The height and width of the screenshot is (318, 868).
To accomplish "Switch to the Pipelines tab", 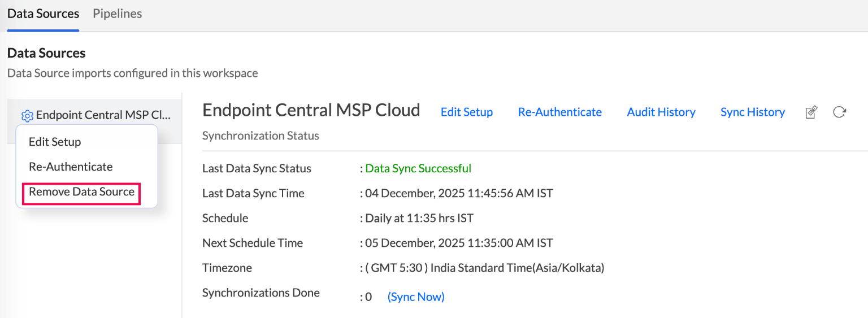I will point(118,14).
